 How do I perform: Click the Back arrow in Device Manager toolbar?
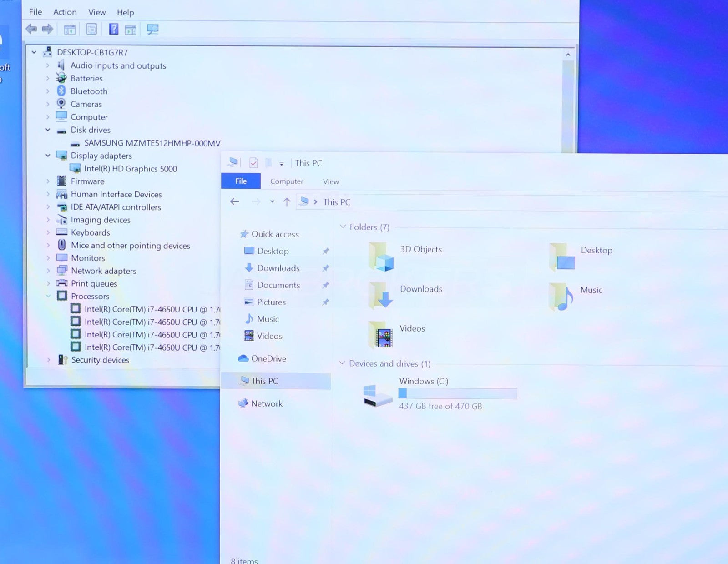[31, 30]
